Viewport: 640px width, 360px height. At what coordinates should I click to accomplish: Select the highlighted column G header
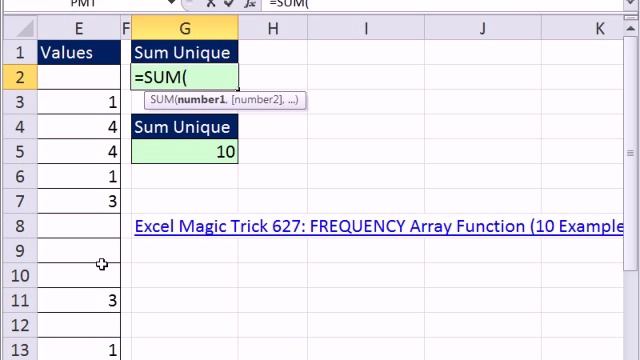tap(185, 28)
